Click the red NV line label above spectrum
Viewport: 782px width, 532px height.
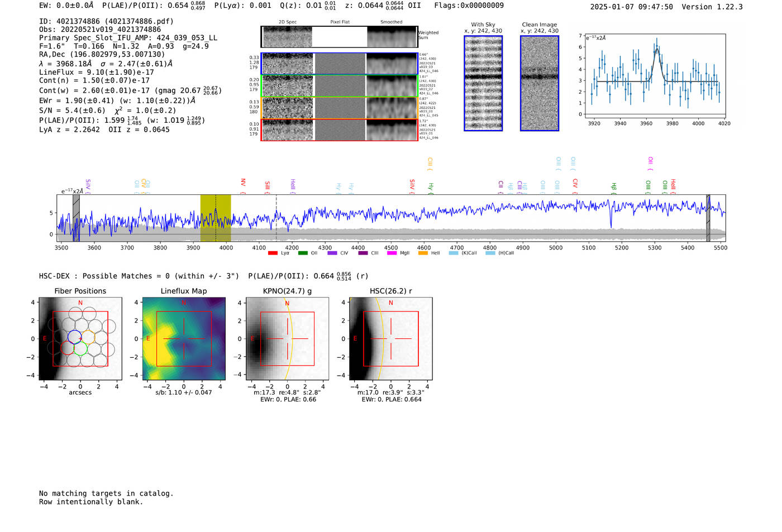[243, 183]
